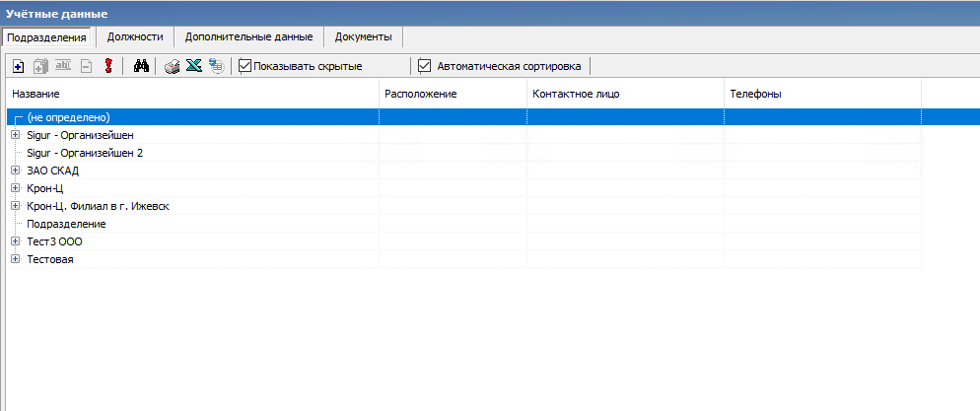
Task: Expand 'Крон-Ц. Филиал в г. Ижевск' node
Action: [x=15, y=206]
